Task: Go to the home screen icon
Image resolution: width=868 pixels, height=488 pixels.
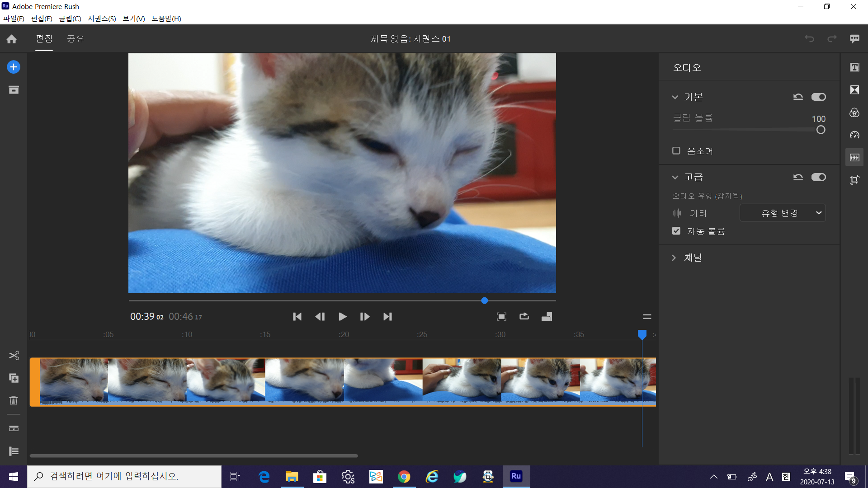Action: pyautogui.click(x=12, y=39)
